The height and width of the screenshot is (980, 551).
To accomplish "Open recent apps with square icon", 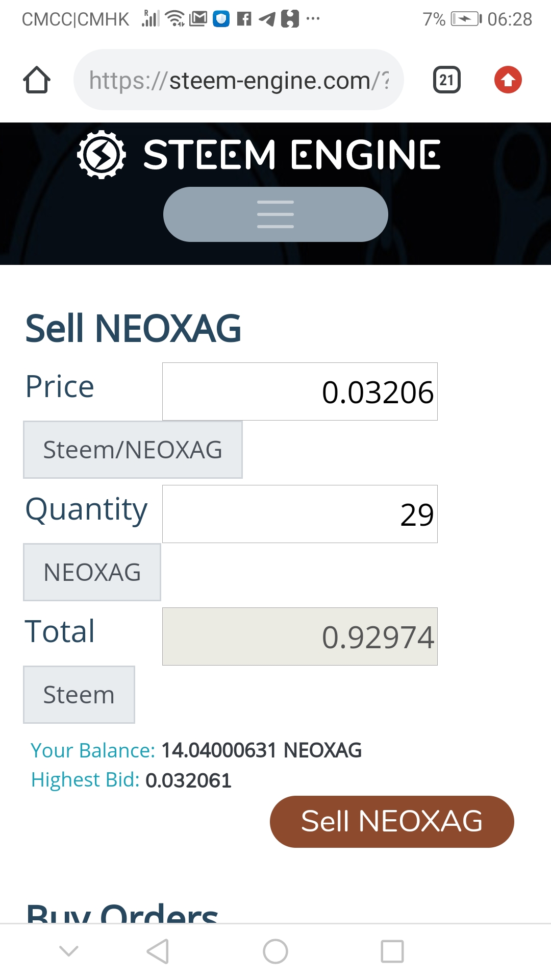I will tap(392, 951).
